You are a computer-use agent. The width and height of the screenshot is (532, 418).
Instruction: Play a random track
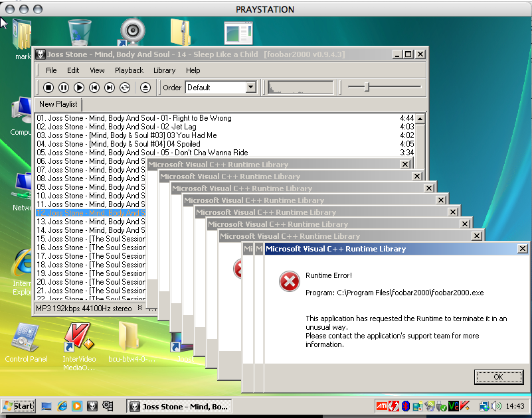tap(125, 88)
